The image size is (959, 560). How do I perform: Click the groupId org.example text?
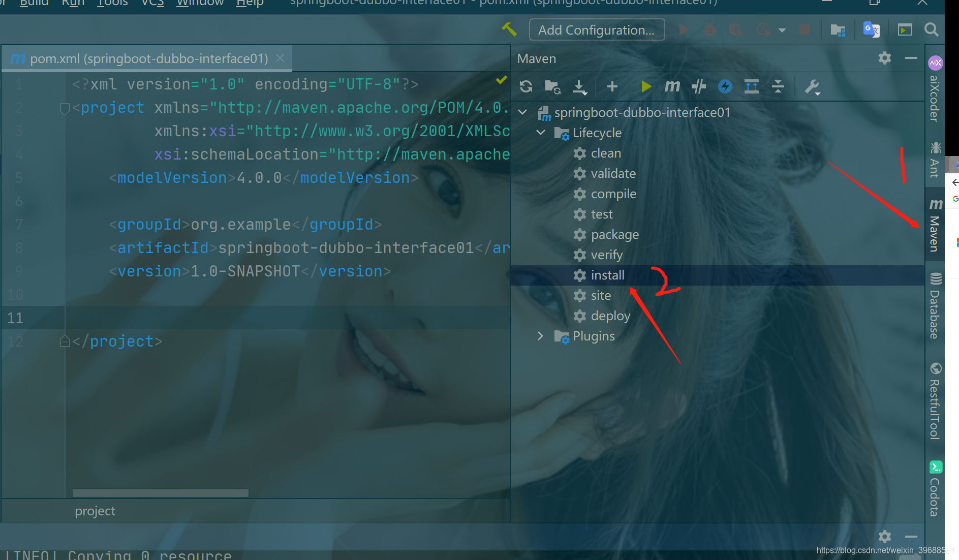tap(241, 224)
